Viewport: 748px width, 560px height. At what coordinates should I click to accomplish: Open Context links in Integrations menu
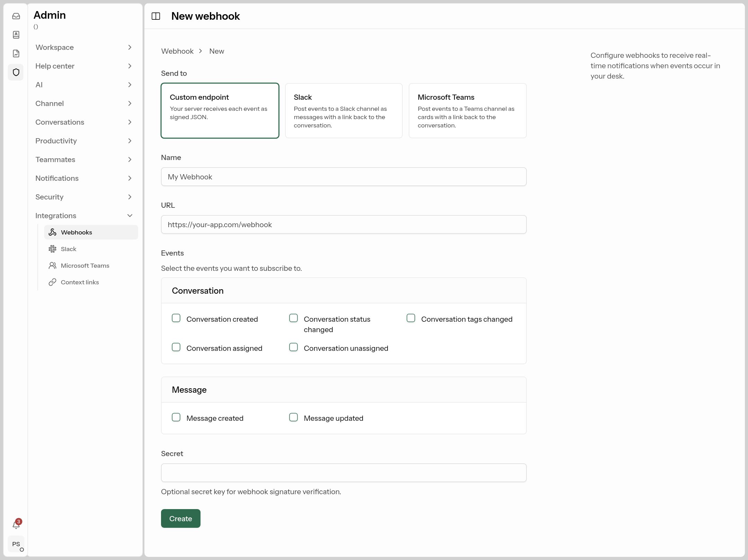click(91, 282)
